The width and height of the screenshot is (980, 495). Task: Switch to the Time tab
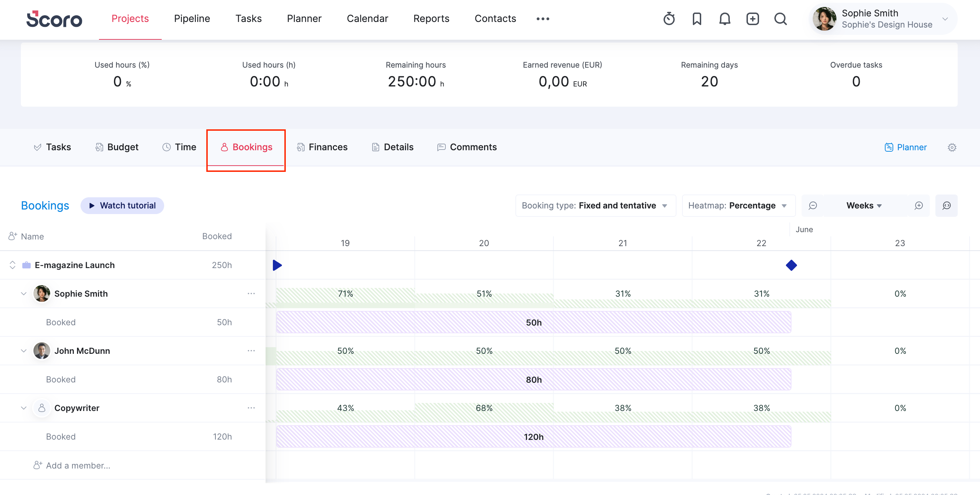[x=179, y=147]
